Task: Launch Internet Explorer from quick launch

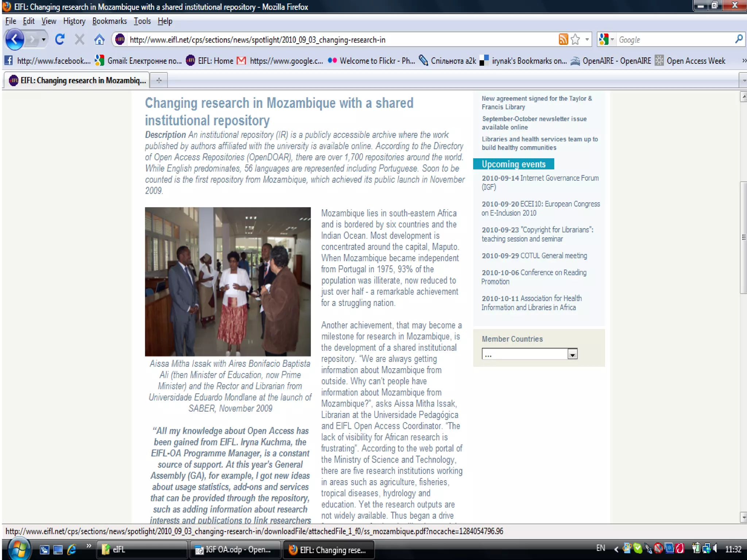Action: [x=72, y=549]
